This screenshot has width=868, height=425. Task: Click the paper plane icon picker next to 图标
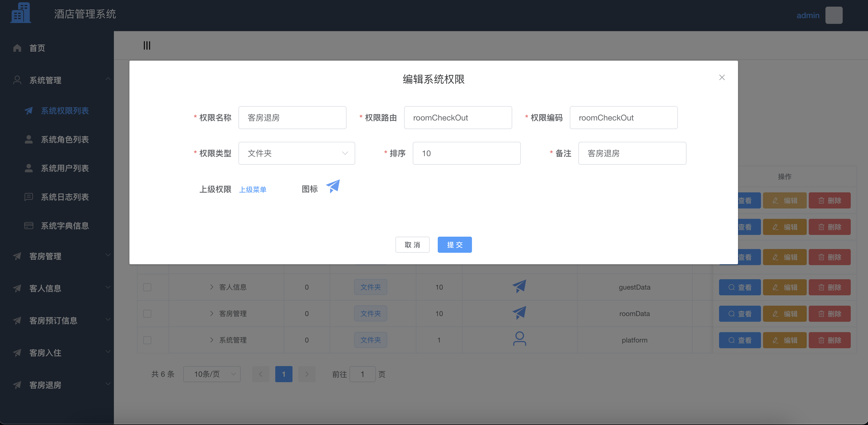tap(332, 187)
